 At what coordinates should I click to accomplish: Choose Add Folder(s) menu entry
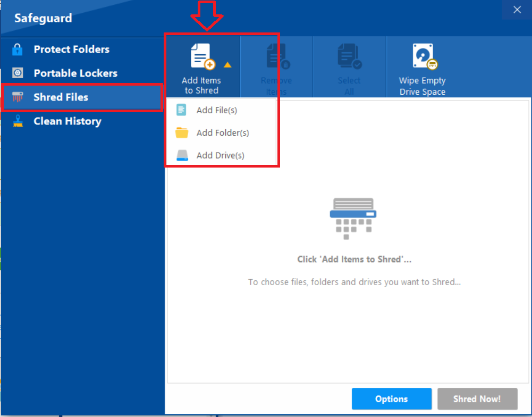point(222,132)
